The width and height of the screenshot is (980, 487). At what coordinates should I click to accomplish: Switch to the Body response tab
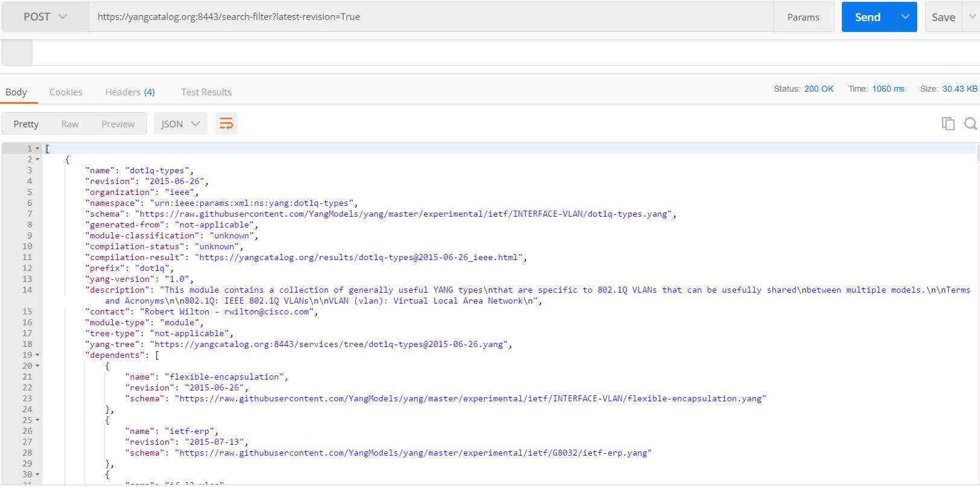pyautogui.click(x=16, y=92)
